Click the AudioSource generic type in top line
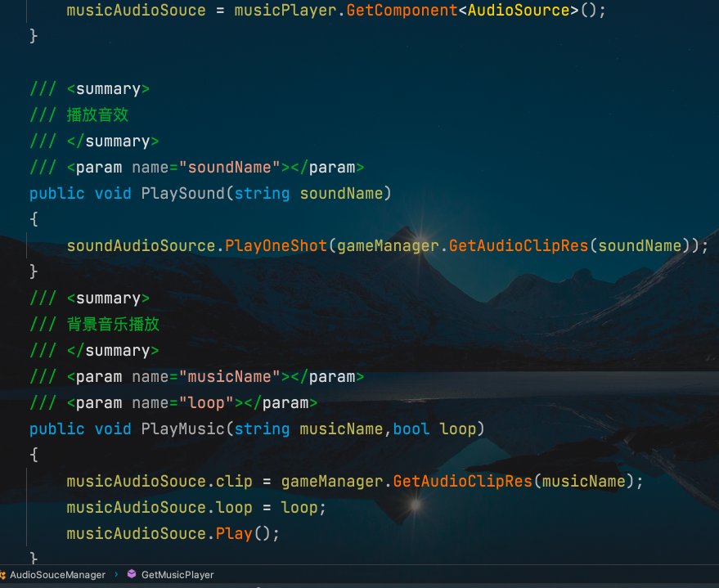Screen dimensions: 719x588 click(x=518, y=10)
